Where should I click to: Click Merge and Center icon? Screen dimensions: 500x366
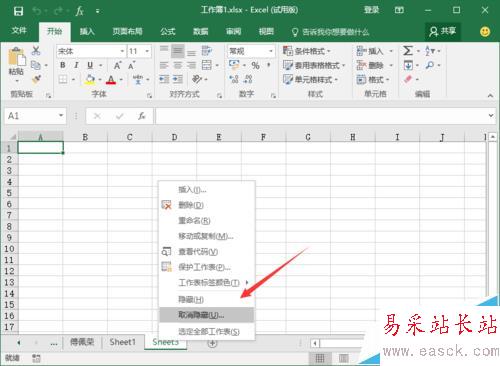tap(207, 65)
